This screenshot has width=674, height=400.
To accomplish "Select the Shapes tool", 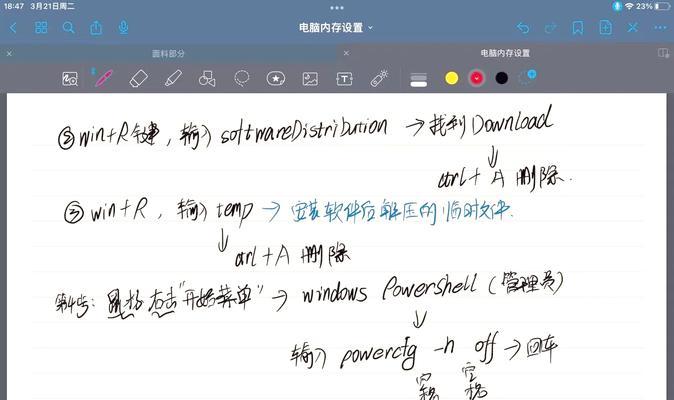I will (207, 79).
